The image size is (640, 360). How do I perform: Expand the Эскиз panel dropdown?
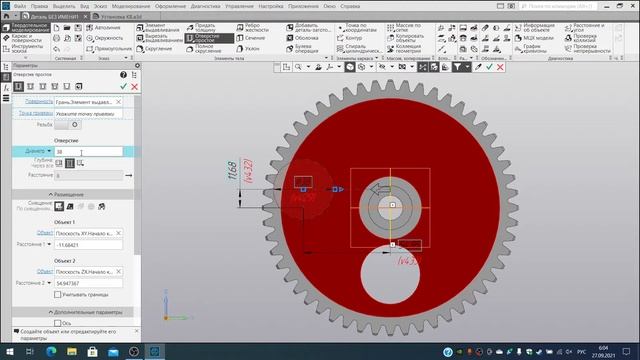tap(126, 58)
